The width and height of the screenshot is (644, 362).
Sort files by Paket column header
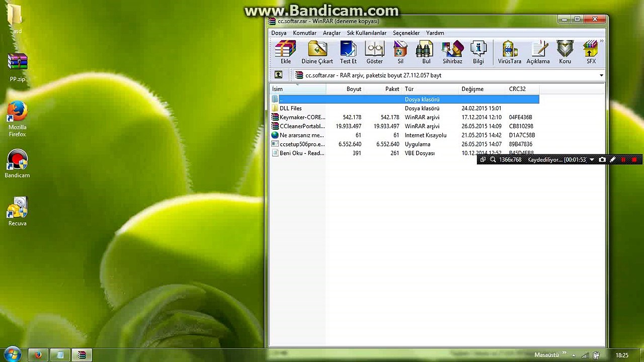coord(383,89)
